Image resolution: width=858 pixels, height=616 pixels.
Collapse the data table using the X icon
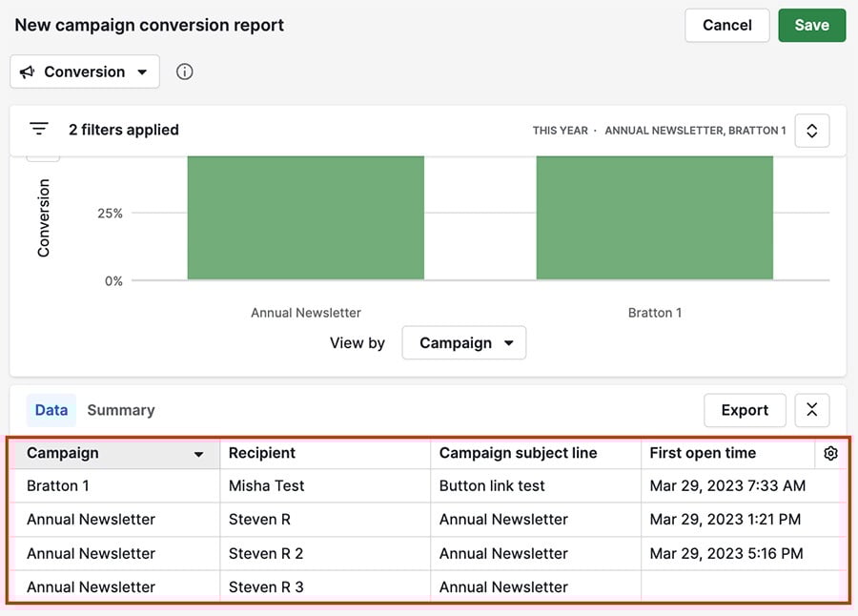point(811,409)
